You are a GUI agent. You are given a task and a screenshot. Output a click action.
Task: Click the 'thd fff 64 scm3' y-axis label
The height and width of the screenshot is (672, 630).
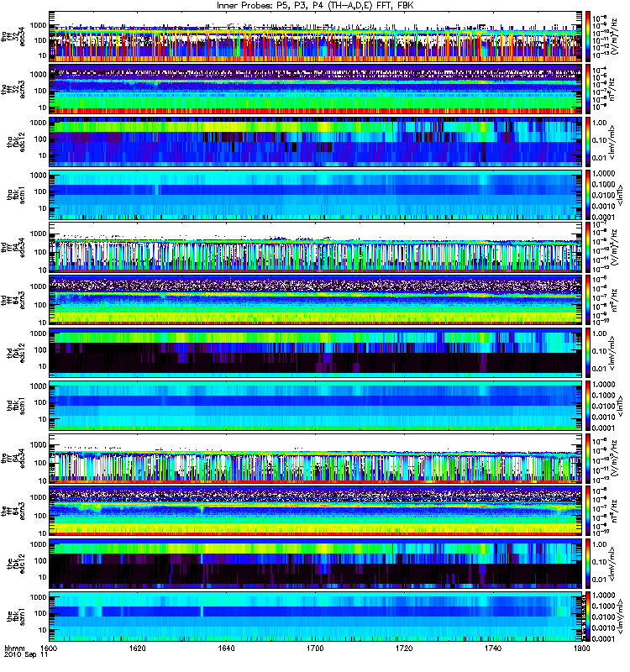[13, 300]
